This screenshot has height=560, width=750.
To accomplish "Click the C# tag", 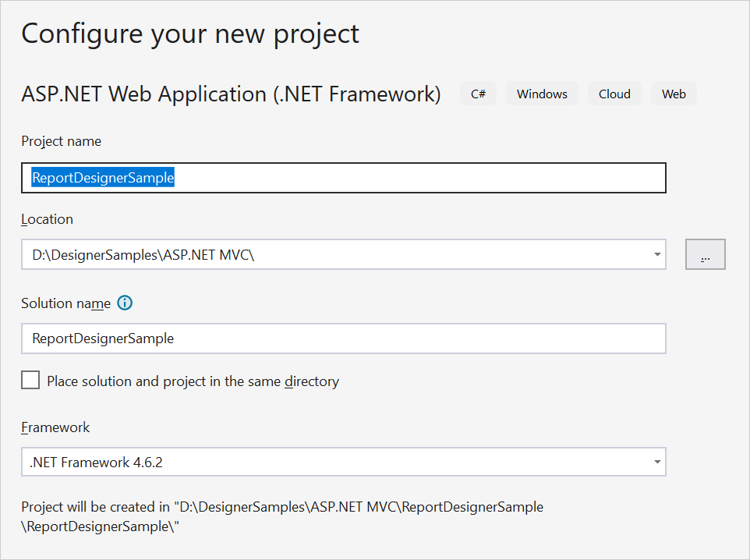I will pyautogui.click(x=479, y=94).
